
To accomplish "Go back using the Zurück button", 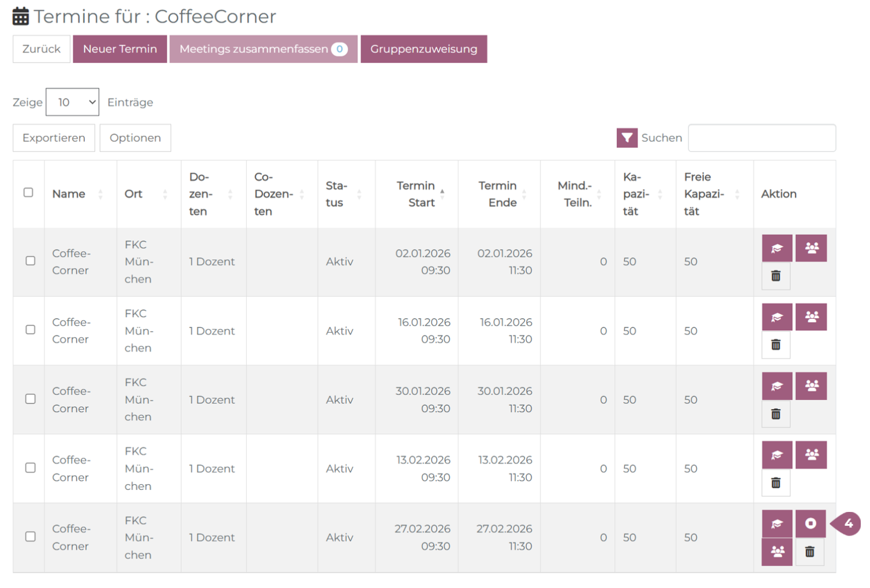I will pyautogui.click(x=42, y=49).
